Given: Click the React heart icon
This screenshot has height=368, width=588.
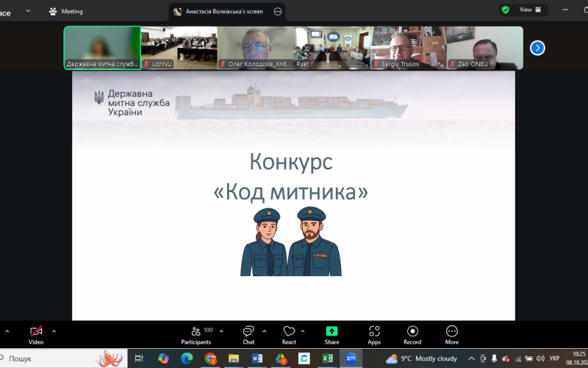Looking at the screenshot, I should click(289, 333).
